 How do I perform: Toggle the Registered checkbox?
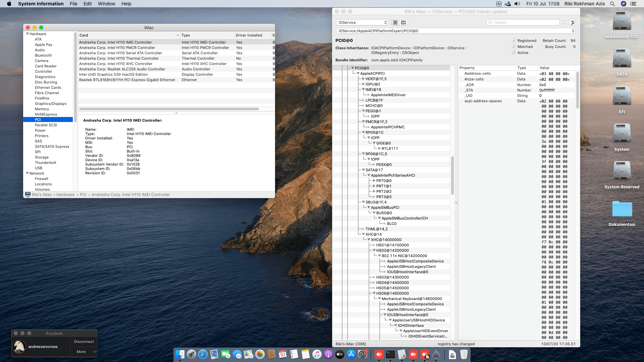coord(514,41)
